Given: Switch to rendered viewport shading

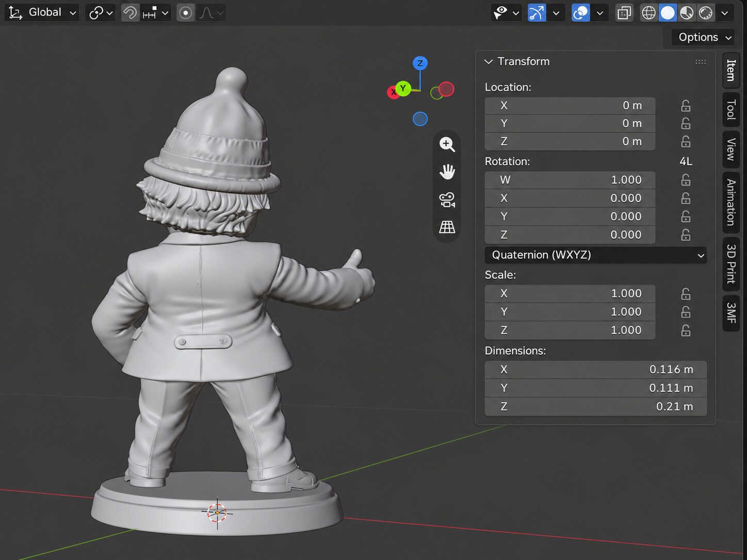Looking at the screenshot, I should (x=706, y=12).
